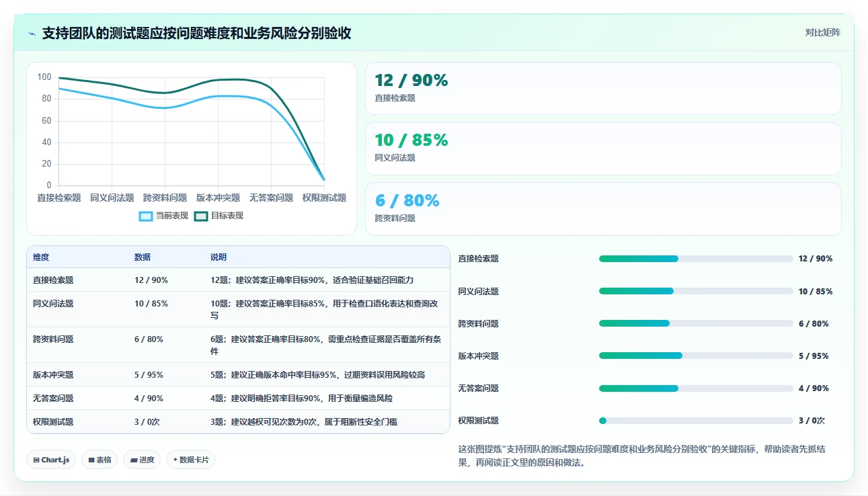The height and width of the screenshot is (496, 868).
Task: Click the main title heading
Action: point(196,34)
